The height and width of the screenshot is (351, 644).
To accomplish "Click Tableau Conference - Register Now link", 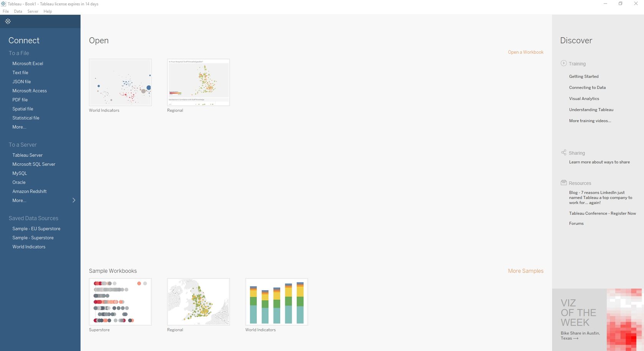I will pos(602,214).
